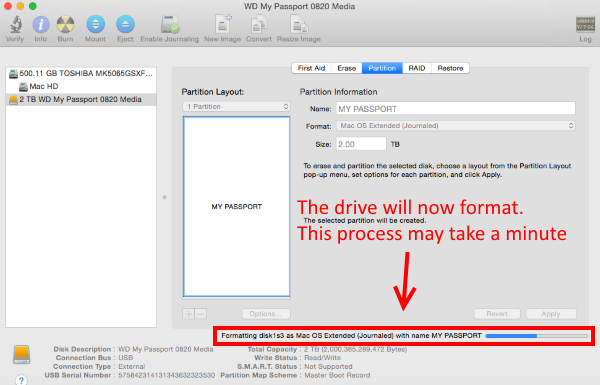Click the Resize Image toolbar icon
Screen dimensions: 600x385
tap(298, 24)
